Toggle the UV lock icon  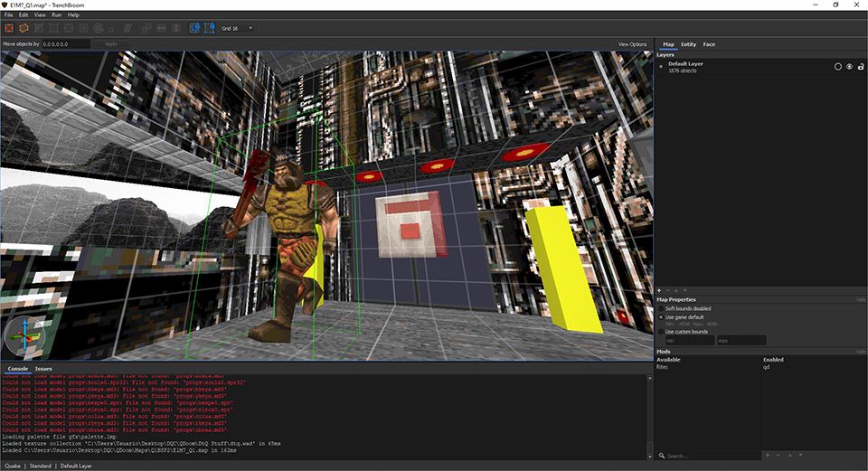[210, 28]
